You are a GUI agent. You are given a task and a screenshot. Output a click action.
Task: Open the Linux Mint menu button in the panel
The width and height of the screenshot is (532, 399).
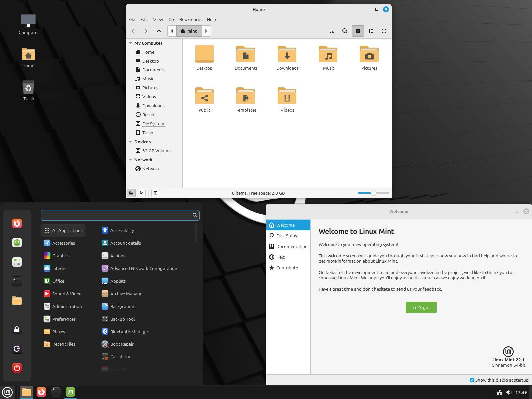[7, 392]
